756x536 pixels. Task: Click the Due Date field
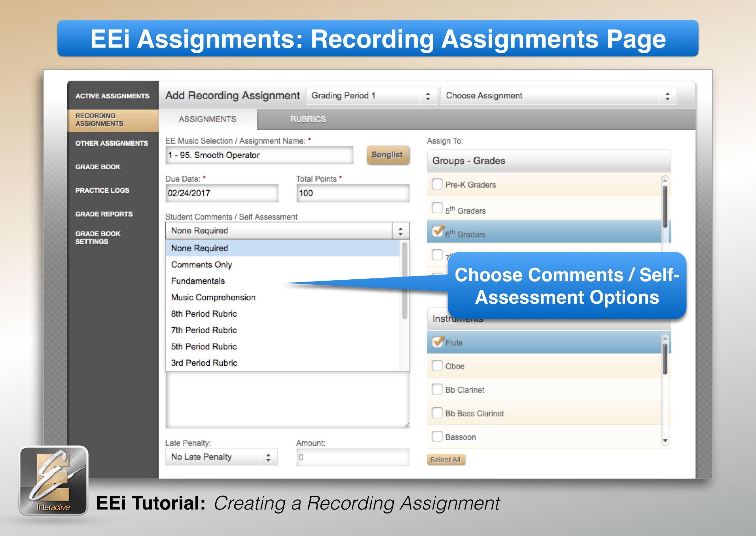click(221, 193)
